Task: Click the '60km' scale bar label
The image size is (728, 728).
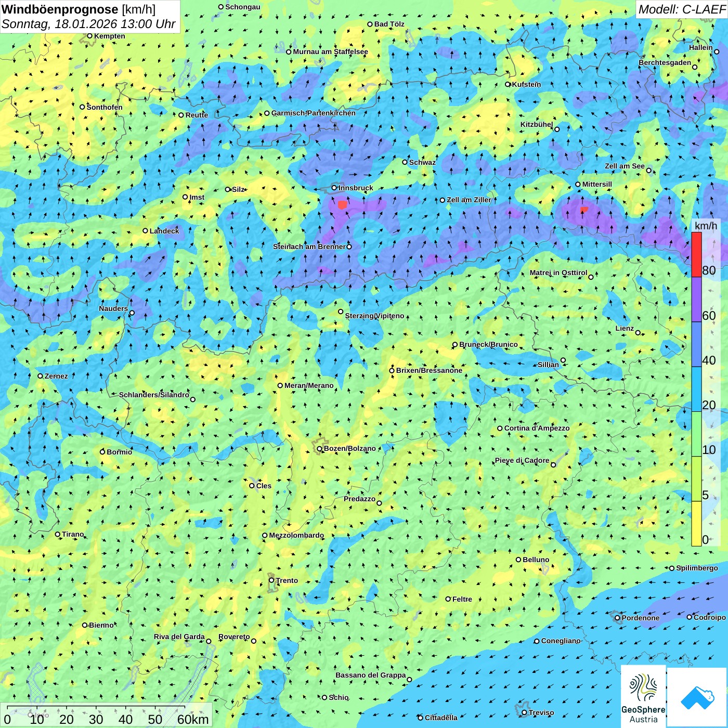Action: (193, 719)
